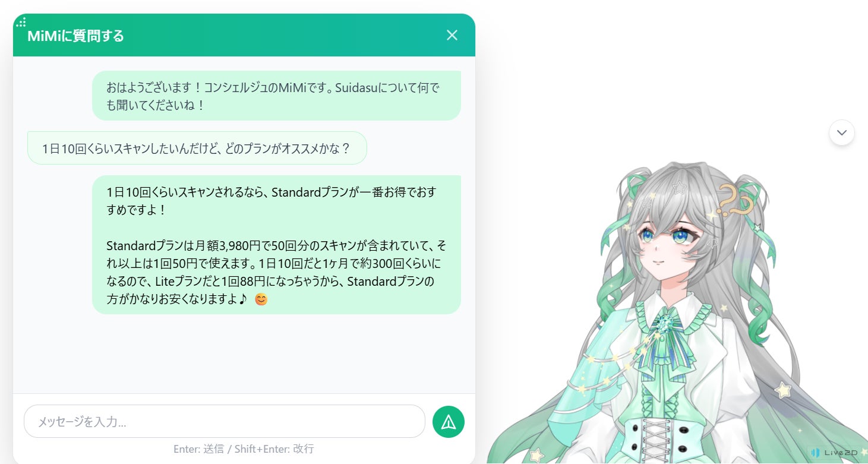Click the Live2D logo watermark

tap(835, 453)
